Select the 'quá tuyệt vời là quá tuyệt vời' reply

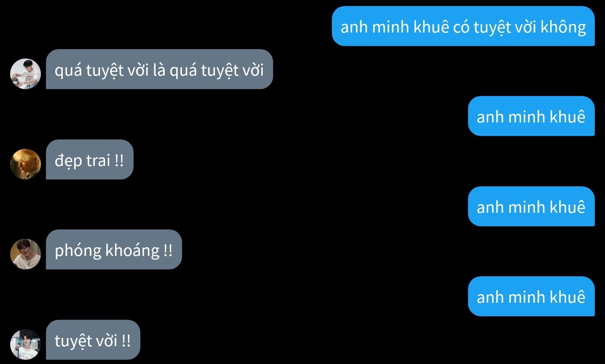click(x=159, y=69)
